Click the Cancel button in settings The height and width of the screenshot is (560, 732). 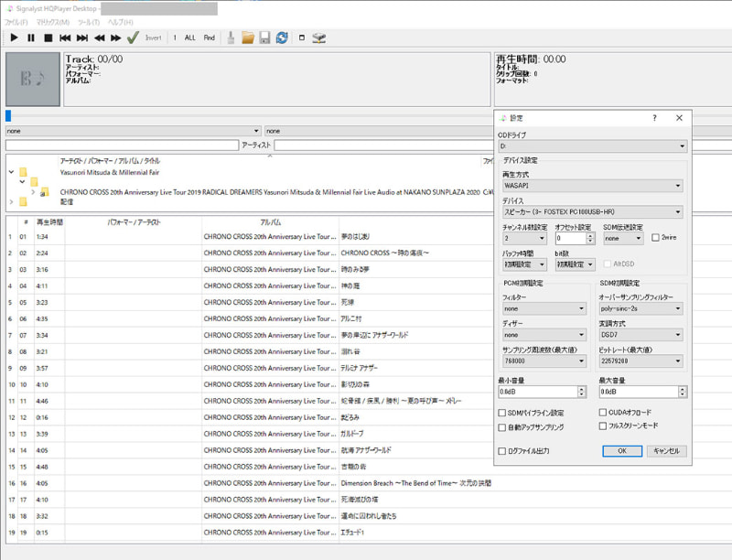click(667, 451)
